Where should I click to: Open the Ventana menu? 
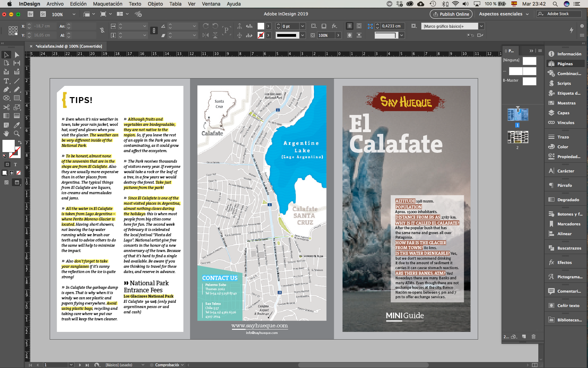[x=211, y=4]
